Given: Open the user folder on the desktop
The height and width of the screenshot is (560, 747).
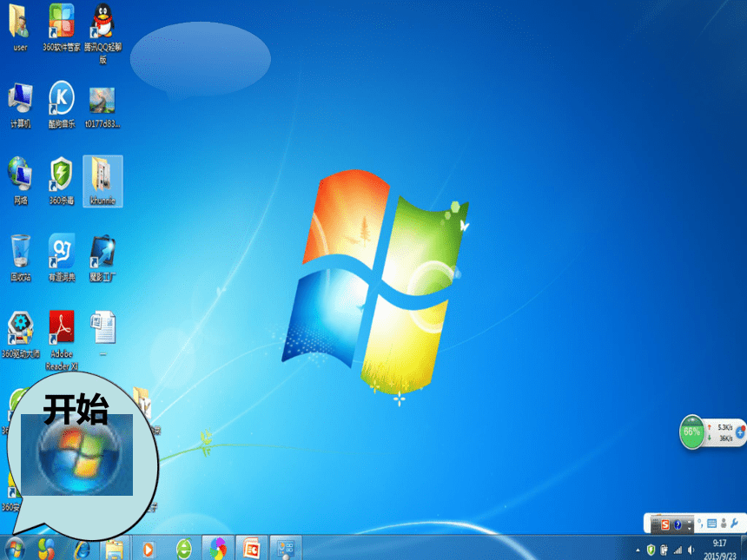Looking at the screenshot, I should click(19, 27).
